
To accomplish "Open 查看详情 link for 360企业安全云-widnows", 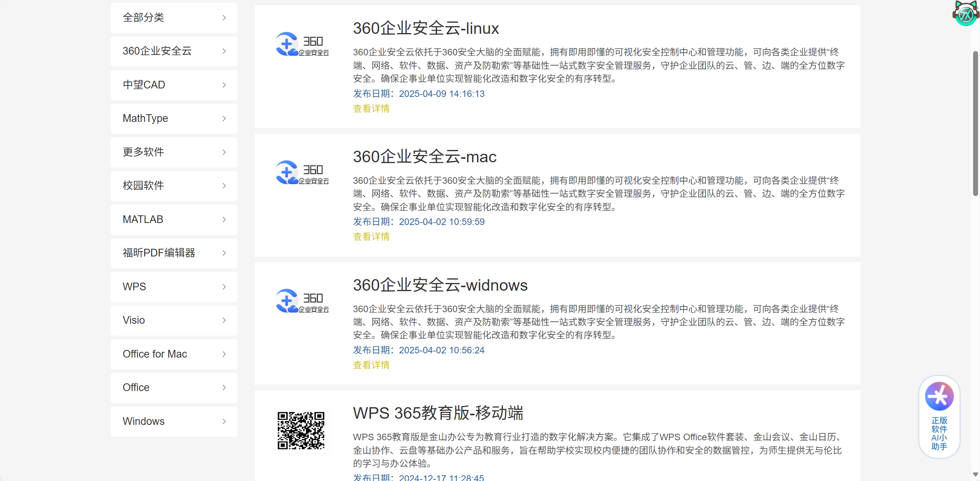I will [x=371, y=365].
